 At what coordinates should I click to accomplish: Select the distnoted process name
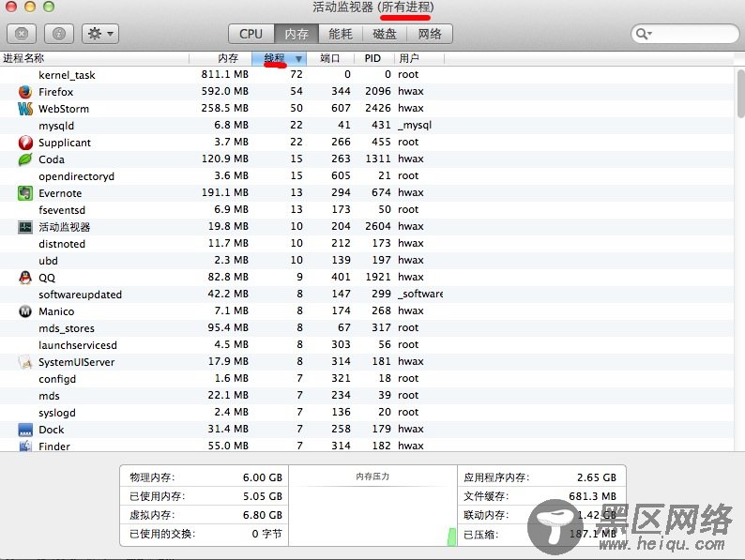coord(62,244)
